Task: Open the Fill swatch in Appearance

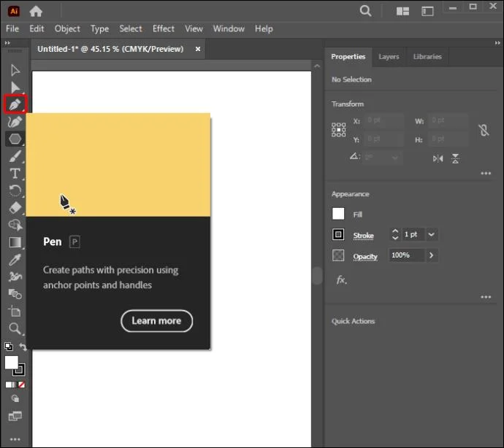Action: coord(338,214)
